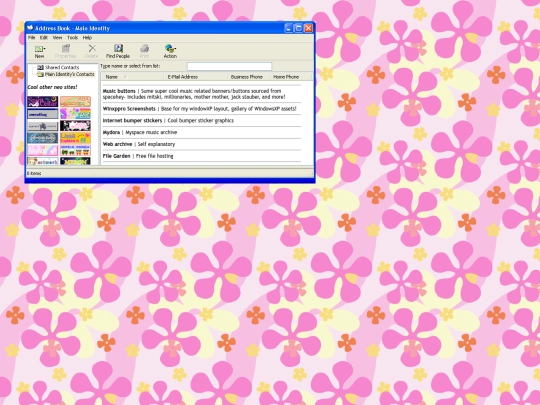Click the Address Book title bar icon

(x=30, y=28)
